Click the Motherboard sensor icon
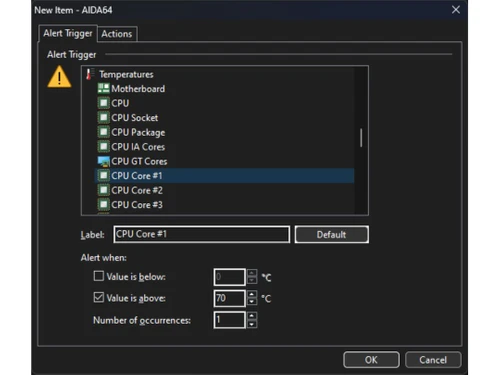 point(103,88)
